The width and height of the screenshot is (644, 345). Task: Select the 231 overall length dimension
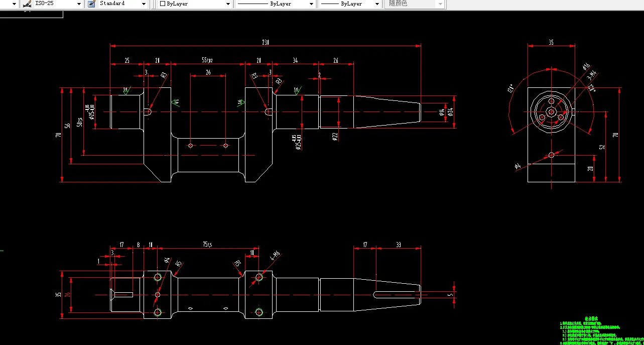tap(265, 43)
